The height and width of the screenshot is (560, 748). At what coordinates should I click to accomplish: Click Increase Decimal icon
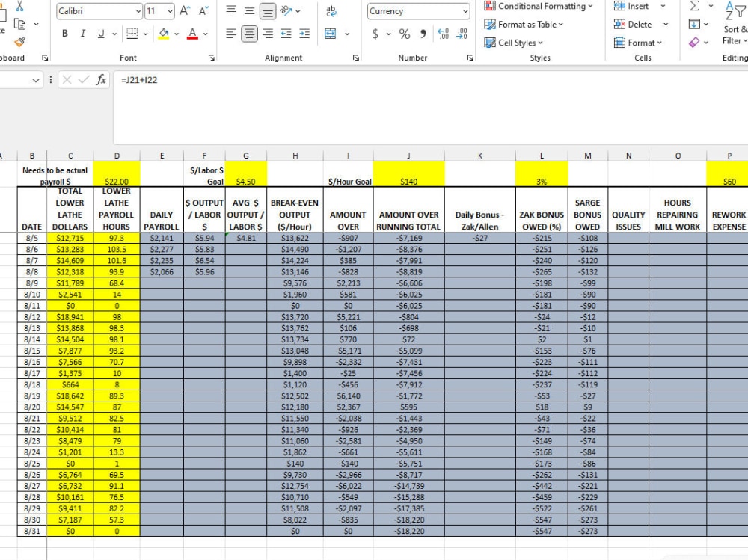[443, 34]
